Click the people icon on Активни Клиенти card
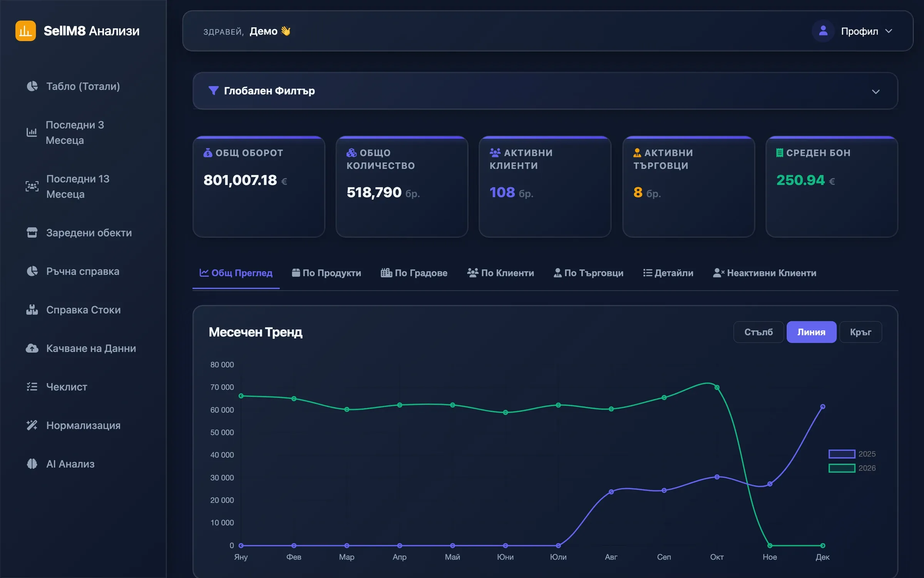Screen dimensions: 924x578 click(x=495, y=153)
